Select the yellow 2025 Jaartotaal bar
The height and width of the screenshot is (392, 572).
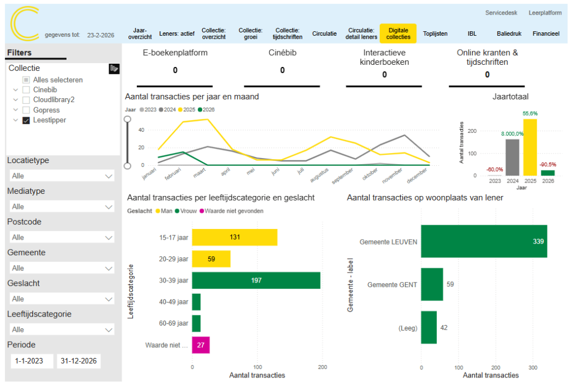point(530,147)
